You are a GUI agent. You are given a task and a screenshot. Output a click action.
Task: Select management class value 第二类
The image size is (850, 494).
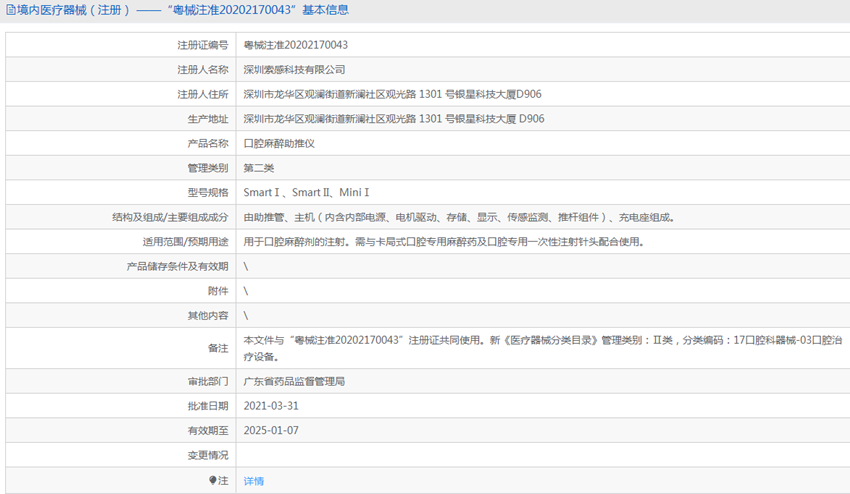click(x=259, y=168)
